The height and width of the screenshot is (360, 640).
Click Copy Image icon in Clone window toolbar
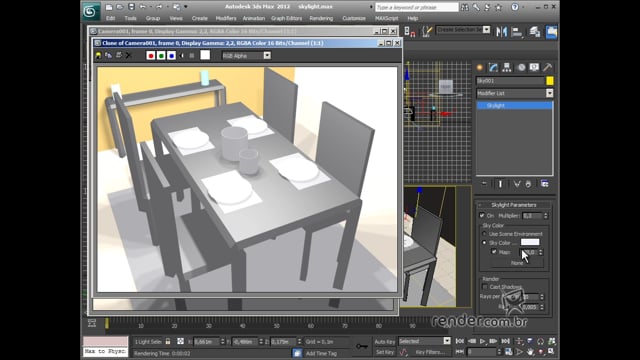[108, 56]
